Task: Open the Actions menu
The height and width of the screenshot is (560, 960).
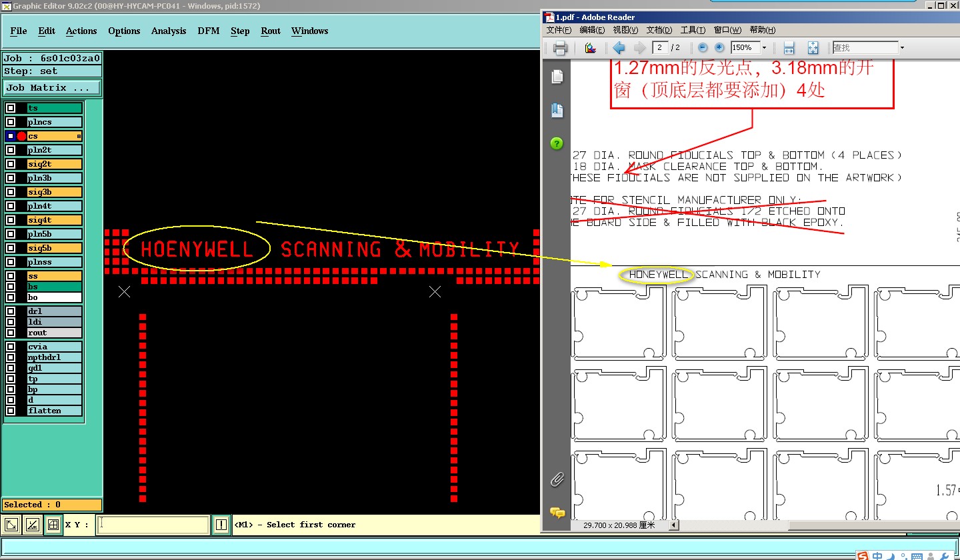Action: coord(81,31)
